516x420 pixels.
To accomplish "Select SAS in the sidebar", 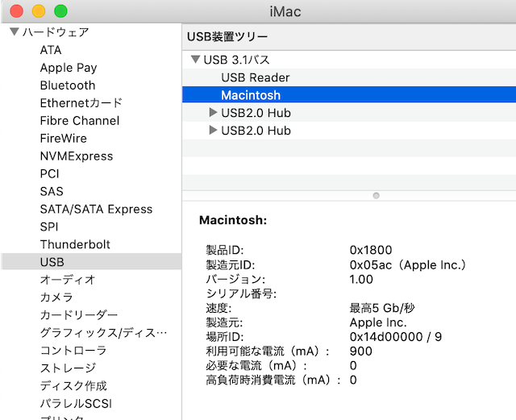I will pos(52,192).
